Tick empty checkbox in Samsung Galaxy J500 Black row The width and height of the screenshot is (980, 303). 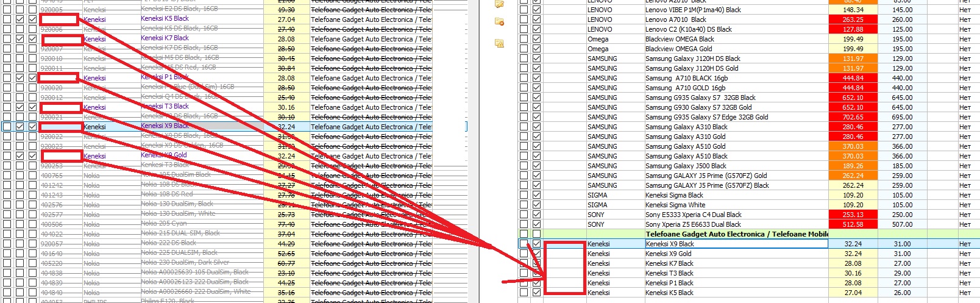(x=524, y=166)
